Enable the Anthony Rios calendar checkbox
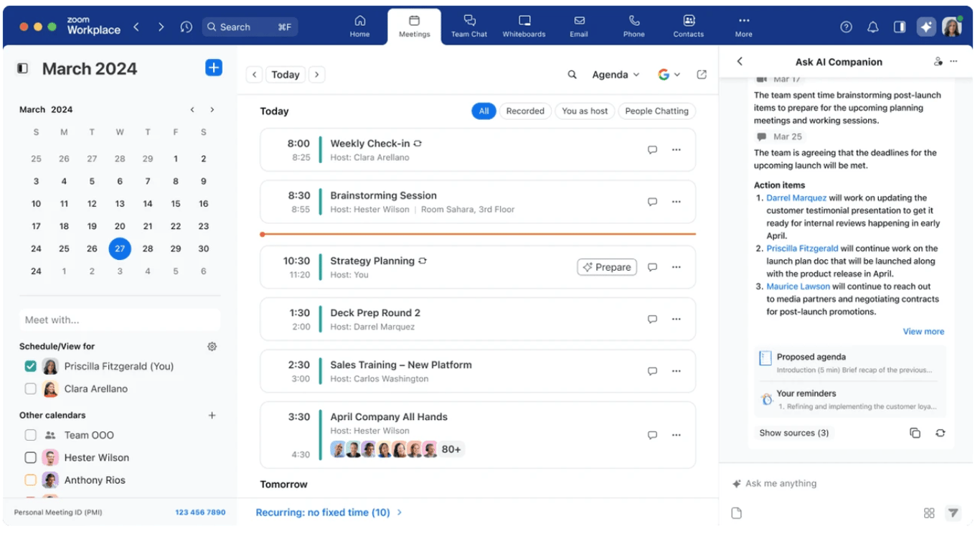The image size is (980, 537). (30, 480)
